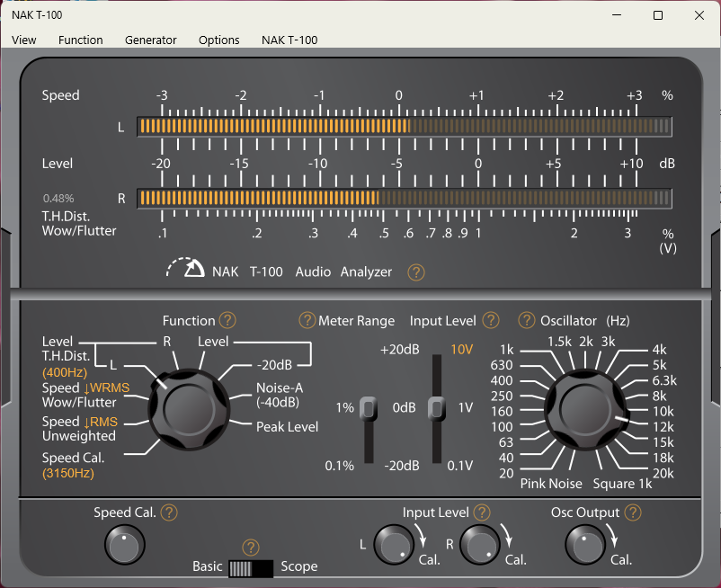
Task: Click the Speed Cal. knob
Action: (x=125, y=545)
